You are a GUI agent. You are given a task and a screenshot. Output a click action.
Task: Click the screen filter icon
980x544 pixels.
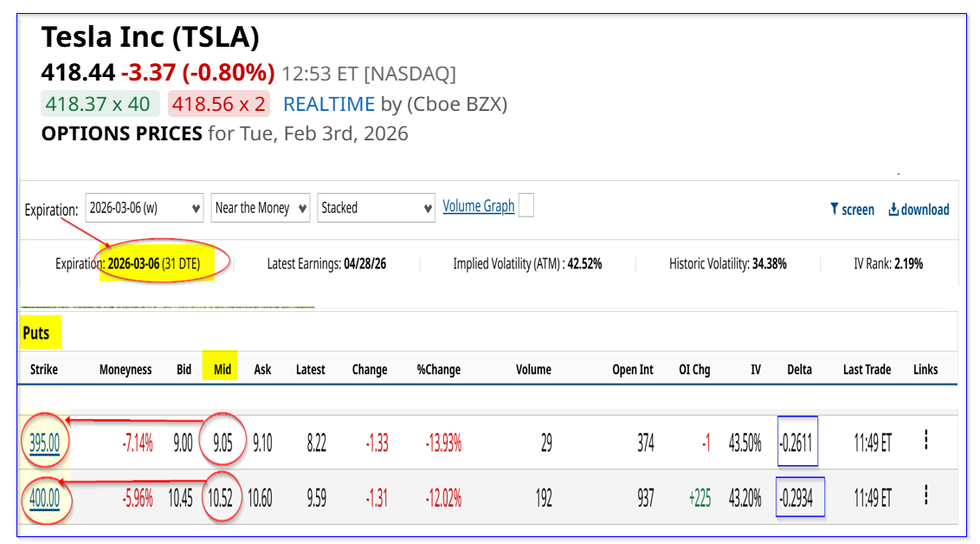[835, 209]
